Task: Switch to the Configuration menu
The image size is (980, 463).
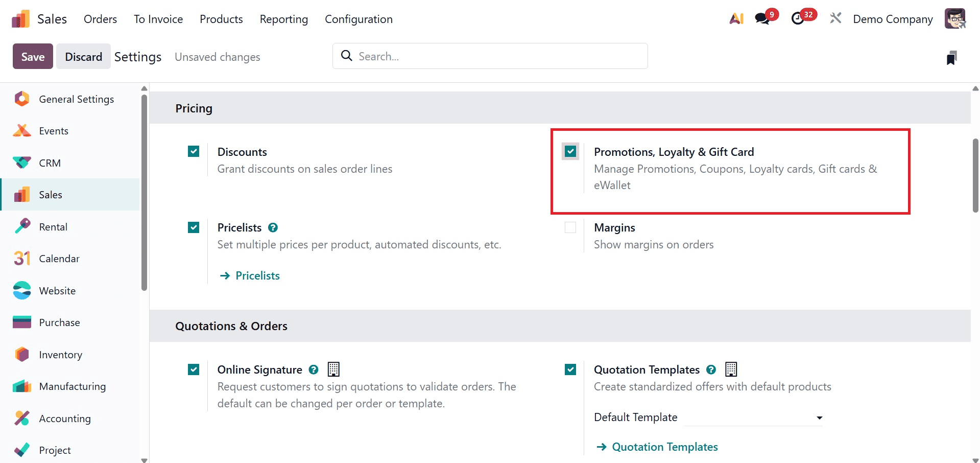Action: (x=358, y=19)
